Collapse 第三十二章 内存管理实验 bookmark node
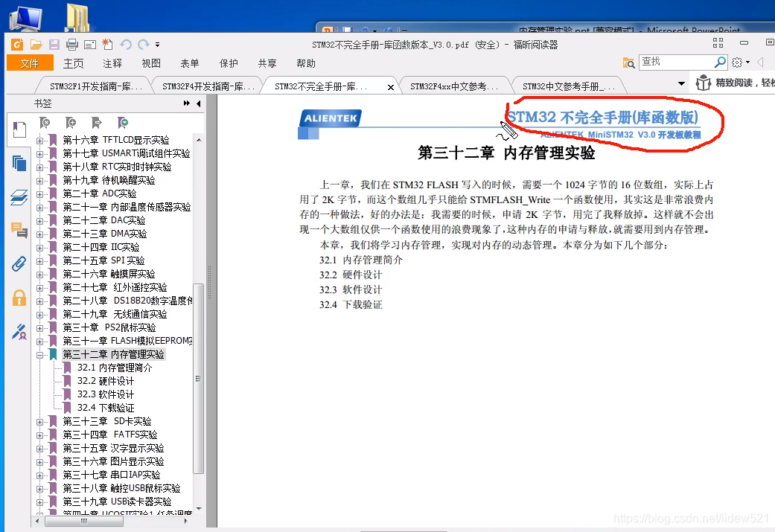Screen dimensions: 775x532 (40, 355)
